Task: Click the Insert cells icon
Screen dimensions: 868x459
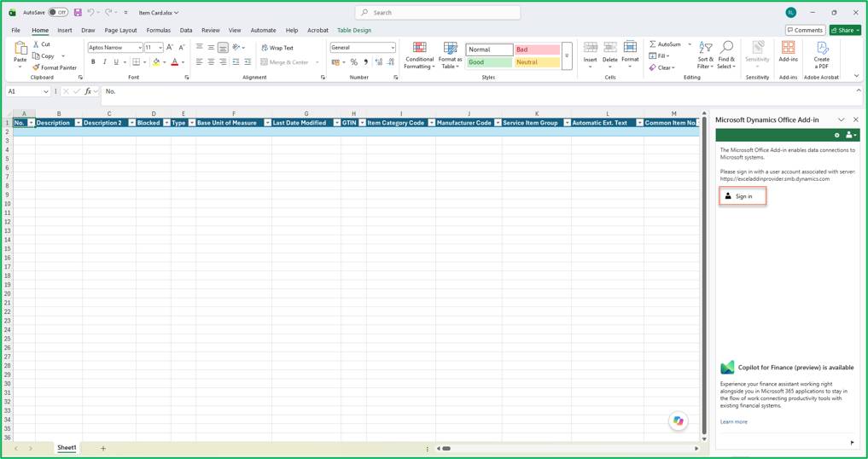Action: pyautogui.click(x=590, y=48)
